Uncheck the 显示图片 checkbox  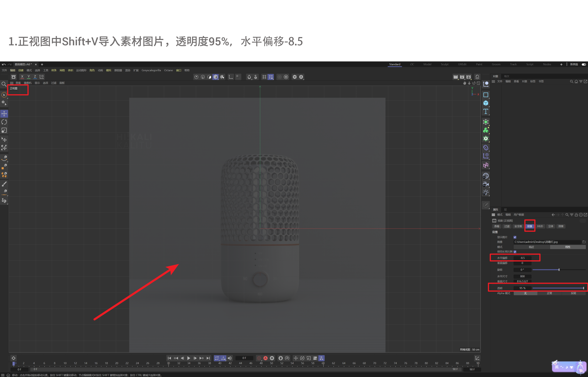click(x=515, y=237)
